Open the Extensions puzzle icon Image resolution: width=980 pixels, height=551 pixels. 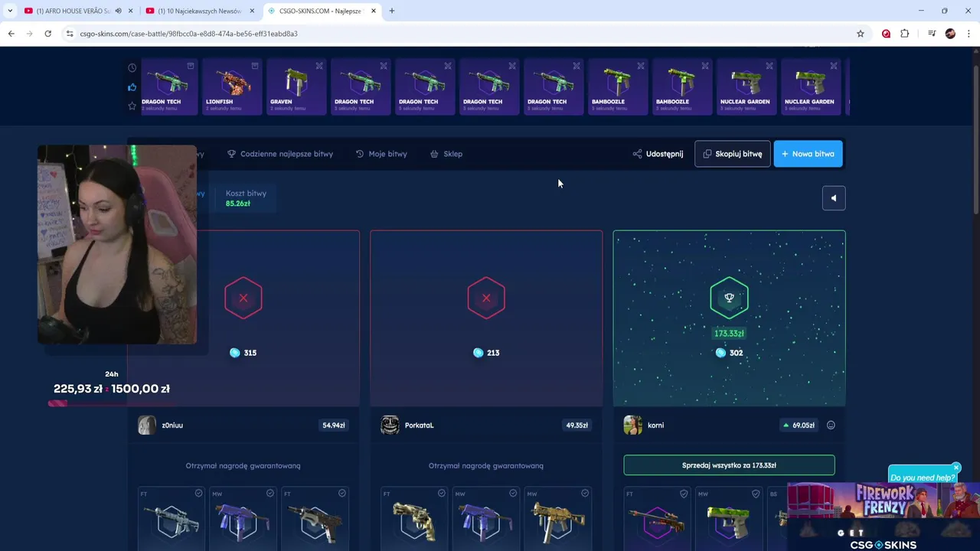point(905,34)
